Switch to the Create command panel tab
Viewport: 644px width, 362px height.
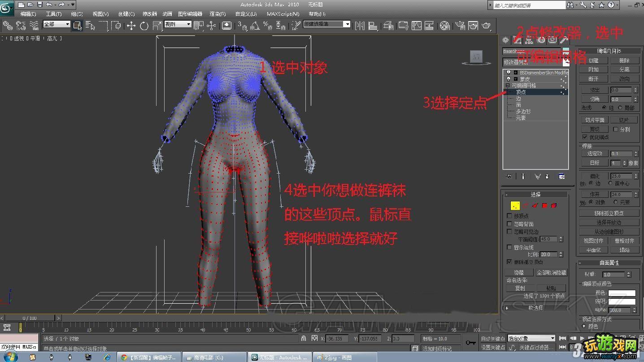click(506, 40)
